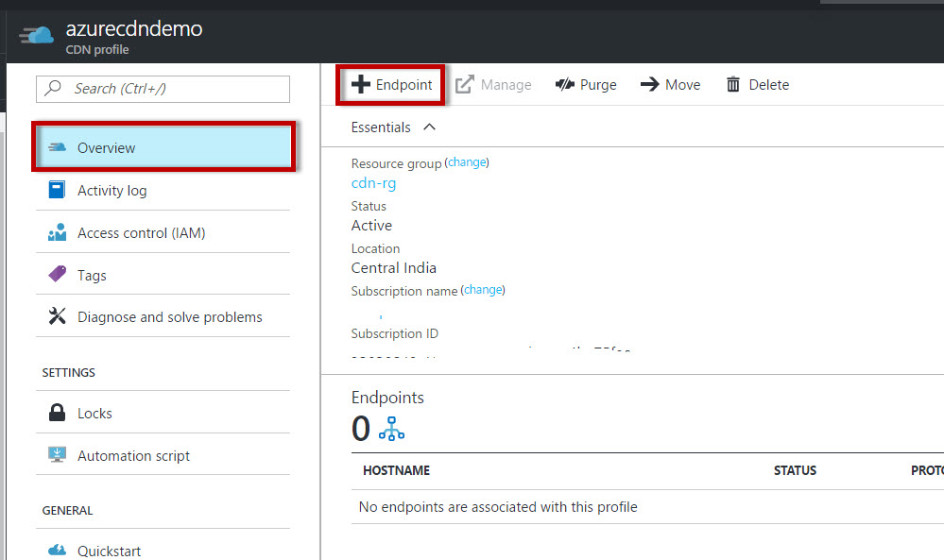This screenshot has height=560, width=944.
Task: Click the HOSTNAME column header
Action: (396, 470)
